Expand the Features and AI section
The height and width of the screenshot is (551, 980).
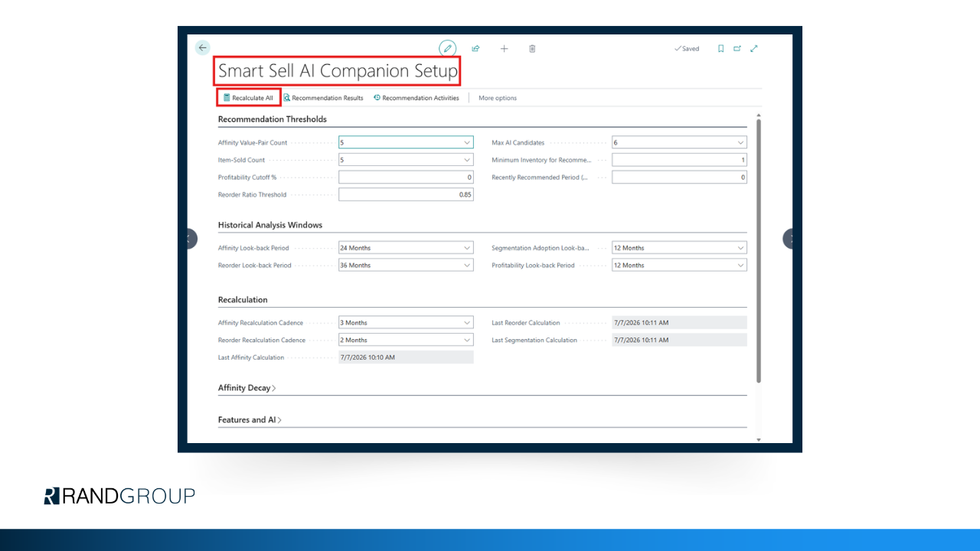click(x=250, y=420)
